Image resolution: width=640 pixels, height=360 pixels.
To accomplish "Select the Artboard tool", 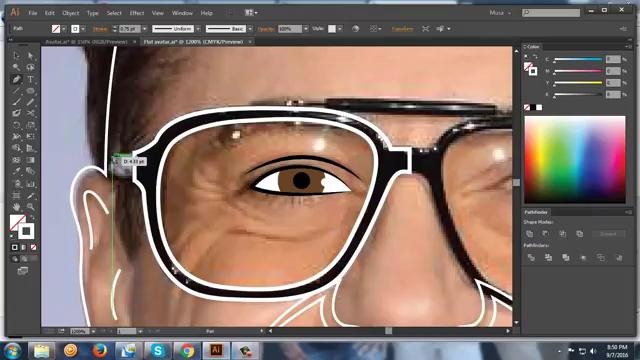I will (16, 196).
